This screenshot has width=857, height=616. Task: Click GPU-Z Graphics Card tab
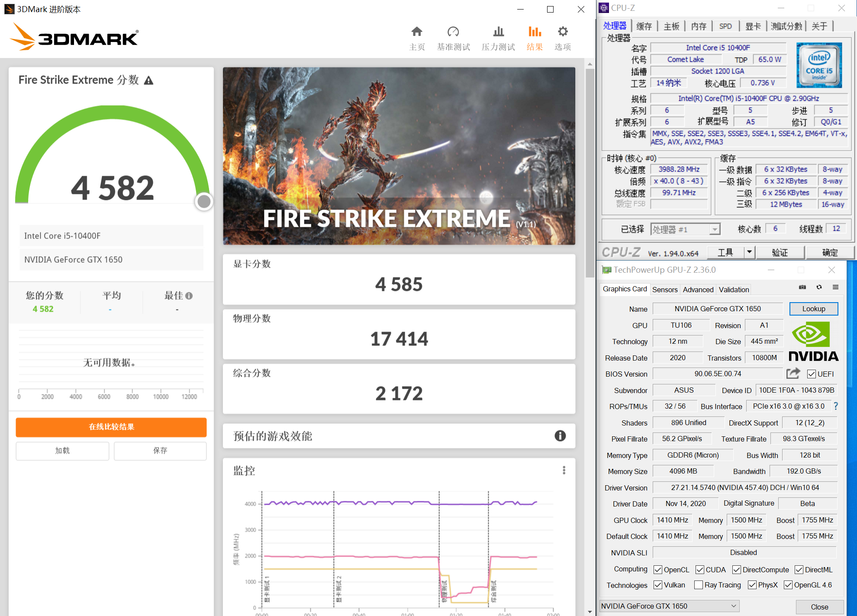[625, 289]
